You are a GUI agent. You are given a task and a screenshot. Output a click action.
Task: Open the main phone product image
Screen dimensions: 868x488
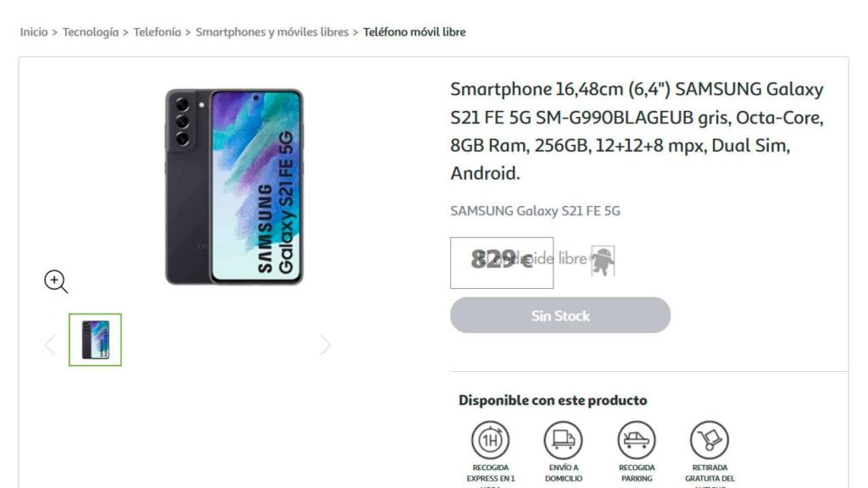click(x=234, y=186)
